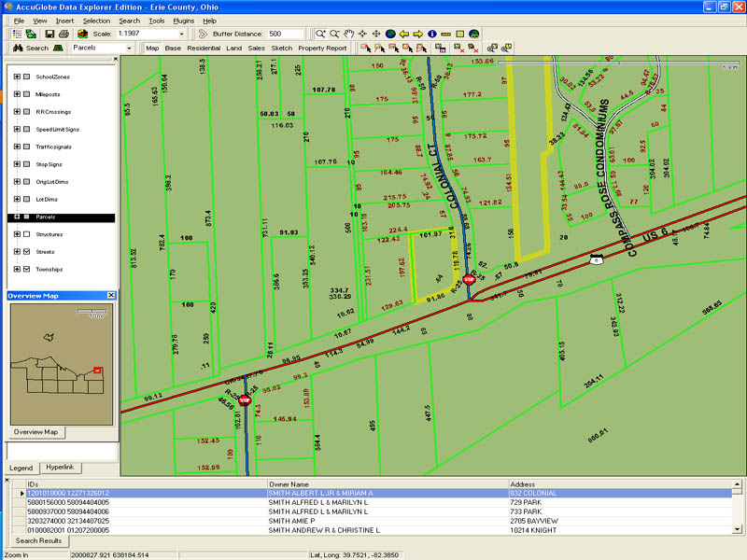
Task: Choose the select-by-rectangle cursor tool
Action: 393,49
